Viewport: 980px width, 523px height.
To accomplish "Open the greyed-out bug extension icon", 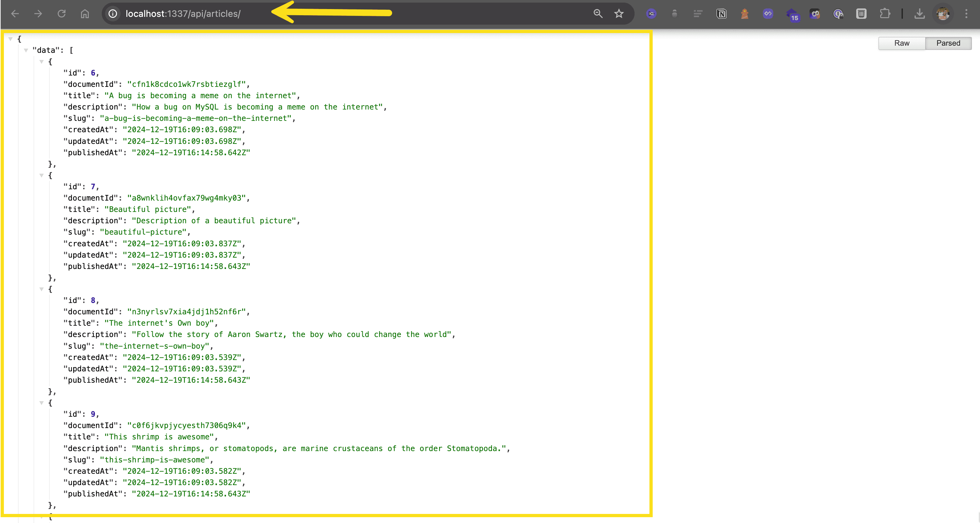I will point(674,14).
